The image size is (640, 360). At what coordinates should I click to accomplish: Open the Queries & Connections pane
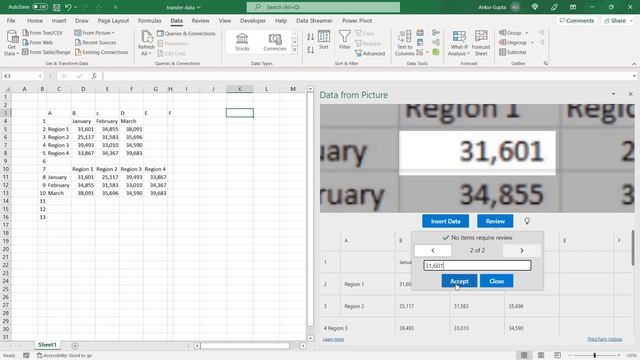click(x=186, y=33)
